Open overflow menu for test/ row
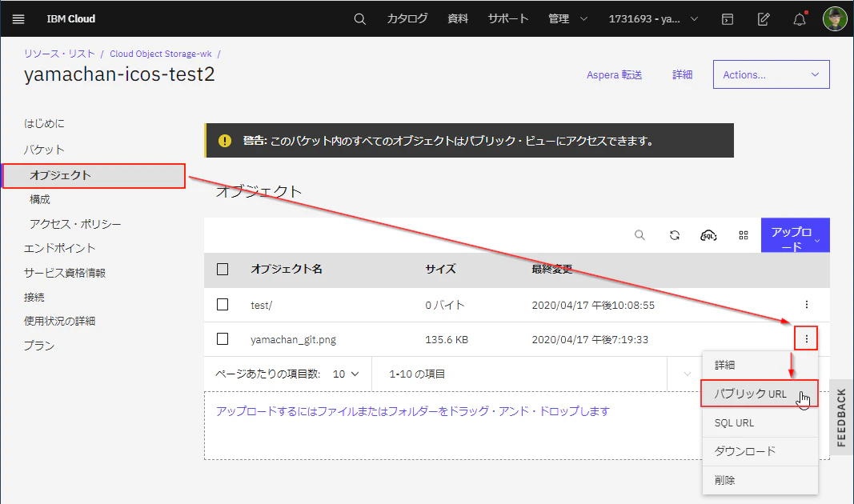854x504 pixels. [807, 304]
